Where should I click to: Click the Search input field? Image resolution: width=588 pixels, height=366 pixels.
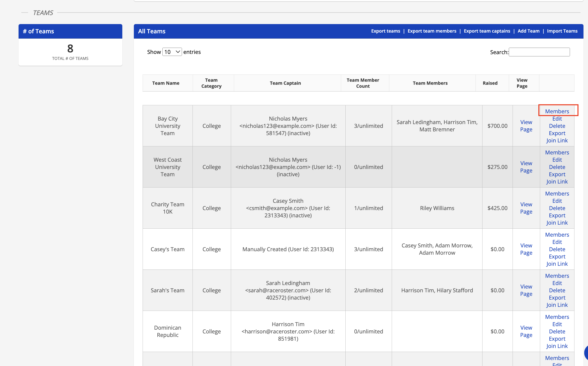[539, 52]
